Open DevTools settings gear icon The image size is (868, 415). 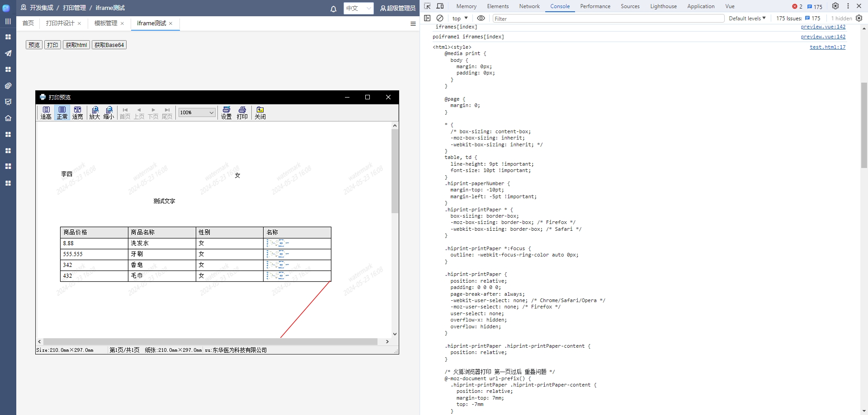click(x=835, y=6)
